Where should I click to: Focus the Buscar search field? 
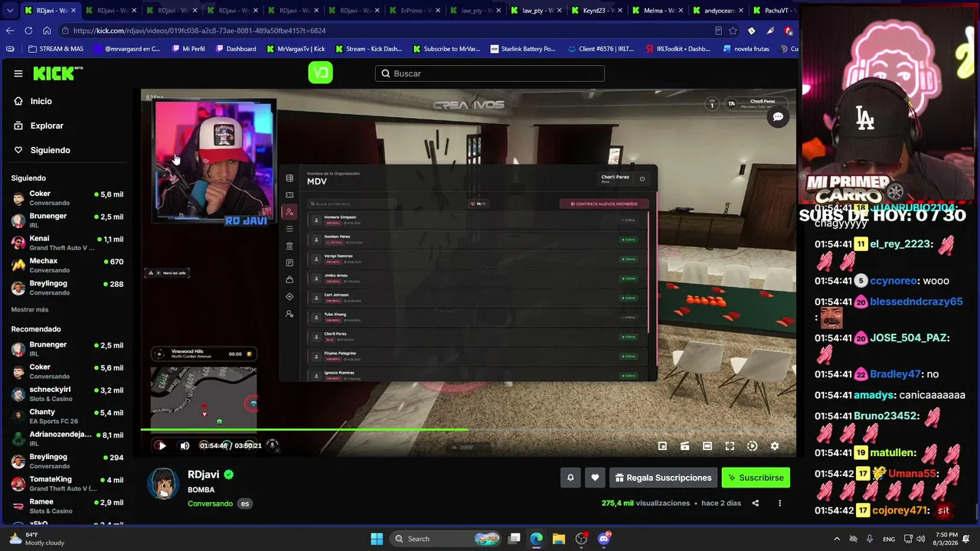[490, 73]
